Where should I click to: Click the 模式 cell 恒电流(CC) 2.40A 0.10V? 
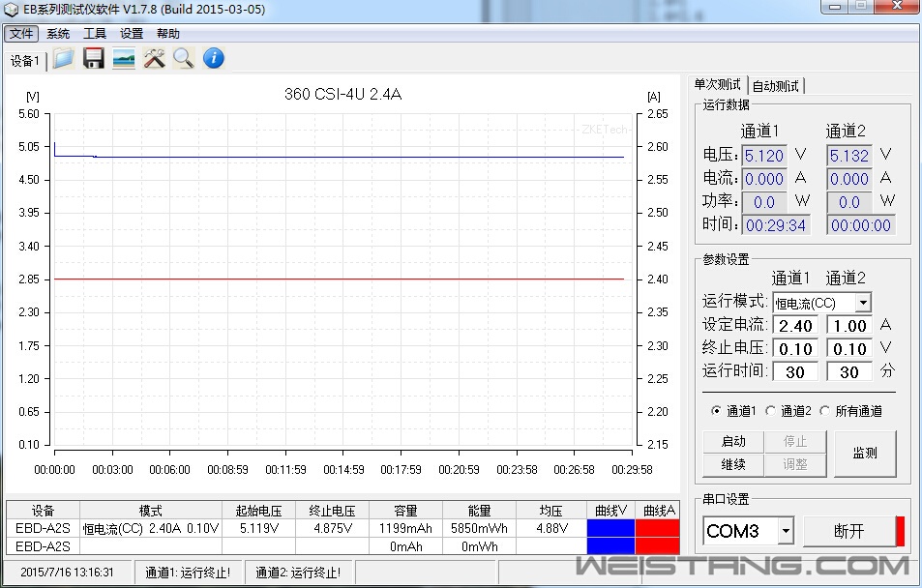(x=151, y=528)
